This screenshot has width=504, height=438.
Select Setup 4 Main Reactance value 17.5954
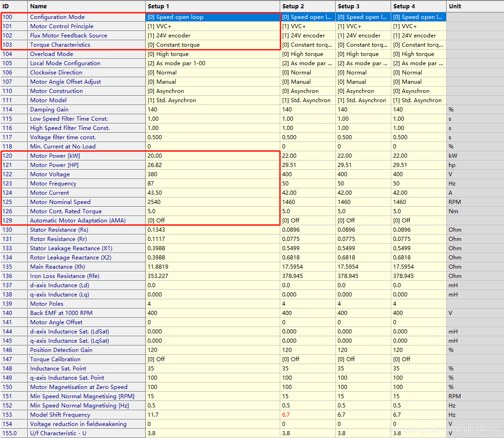[x=418, y=267]
